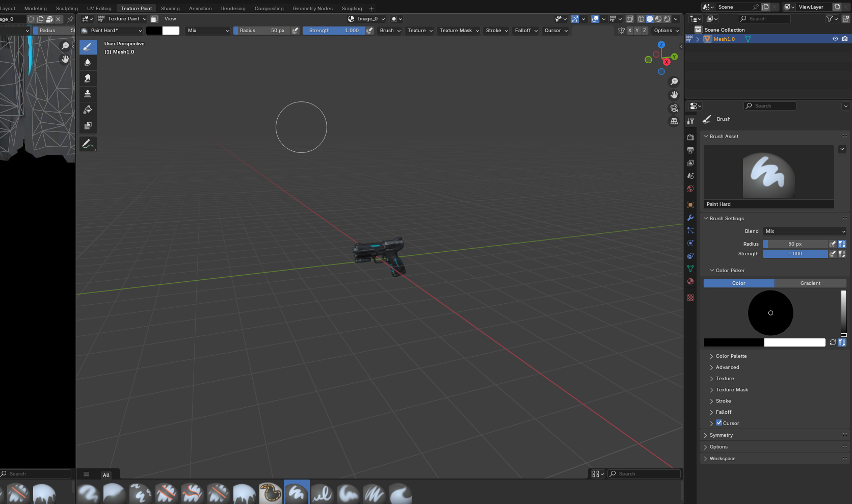Switch to the Shading workspace tab

170,9
